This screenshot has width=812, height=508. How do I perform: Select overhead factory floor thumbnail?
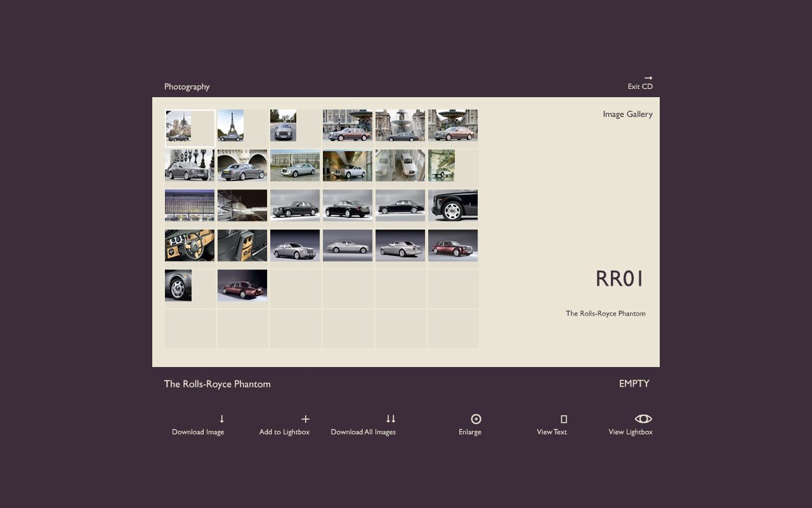click(400, 166)
